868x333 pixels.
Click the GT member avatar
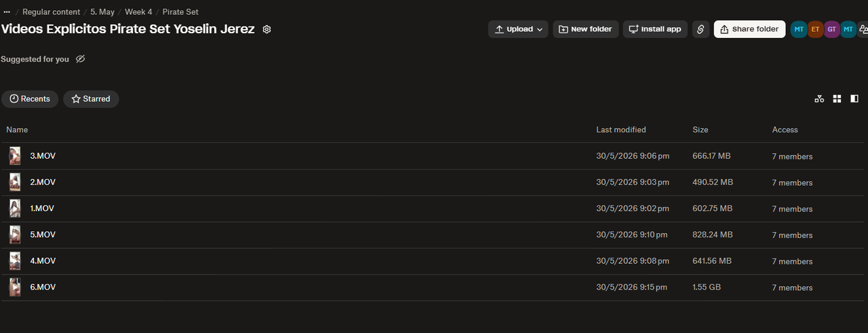(832, 29)
